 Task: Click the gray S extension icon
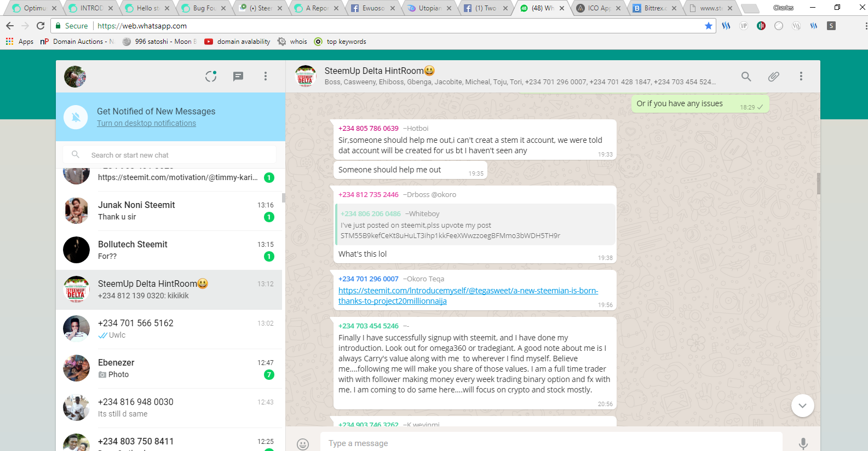pos(831,26)
